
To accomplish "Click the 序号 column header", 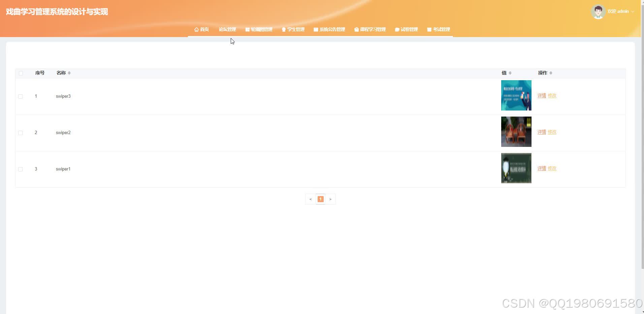I will 40,73.
